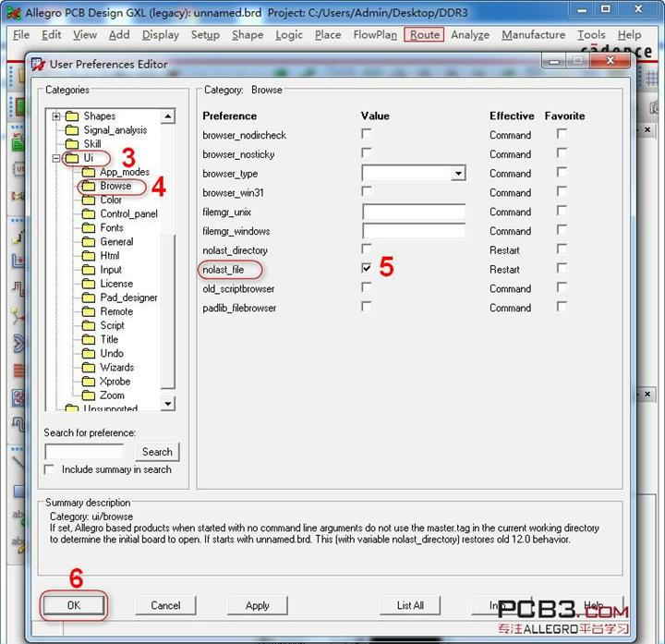Click the OK button

tap(74, 605)
